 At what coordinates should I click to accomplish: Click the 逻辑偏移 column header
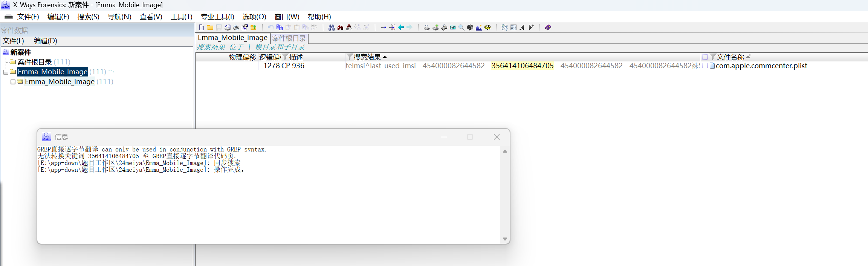click(x=270, y=57)
